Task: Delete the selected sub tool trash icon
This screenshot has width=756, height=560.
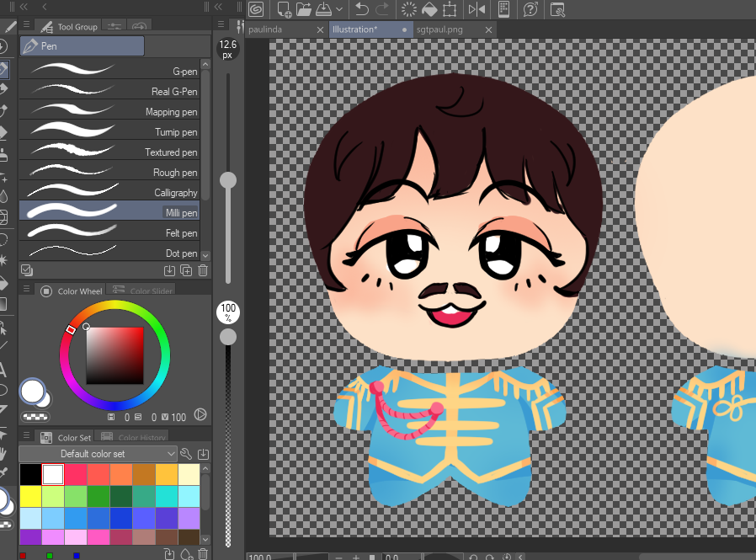Action: pyautogui.click(x=203, y=270)
